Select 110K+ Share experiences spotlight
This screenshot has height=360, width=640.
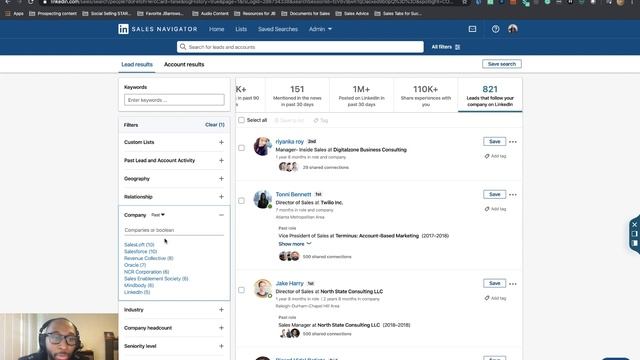click(x=426, y=95)
